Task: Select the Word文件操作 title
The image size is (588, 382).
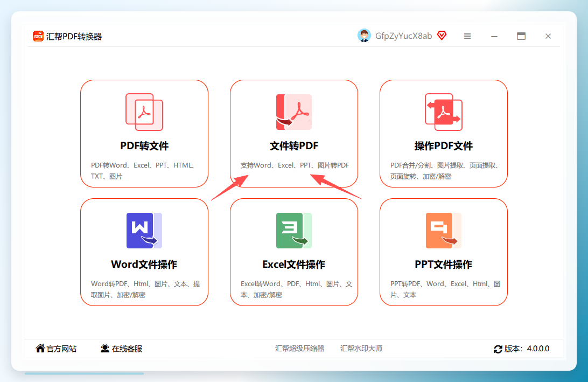Action: 144,264
